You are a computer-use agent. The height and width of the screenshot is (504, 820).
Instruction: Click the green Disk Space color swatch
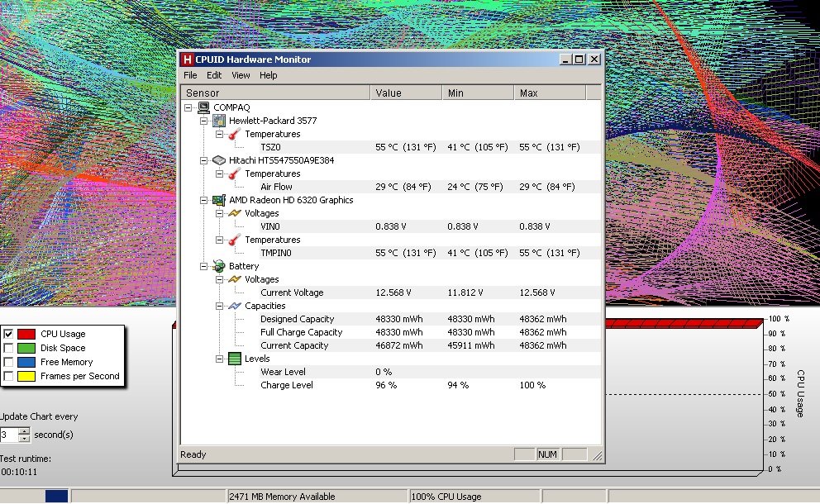[x=26, y=348]
